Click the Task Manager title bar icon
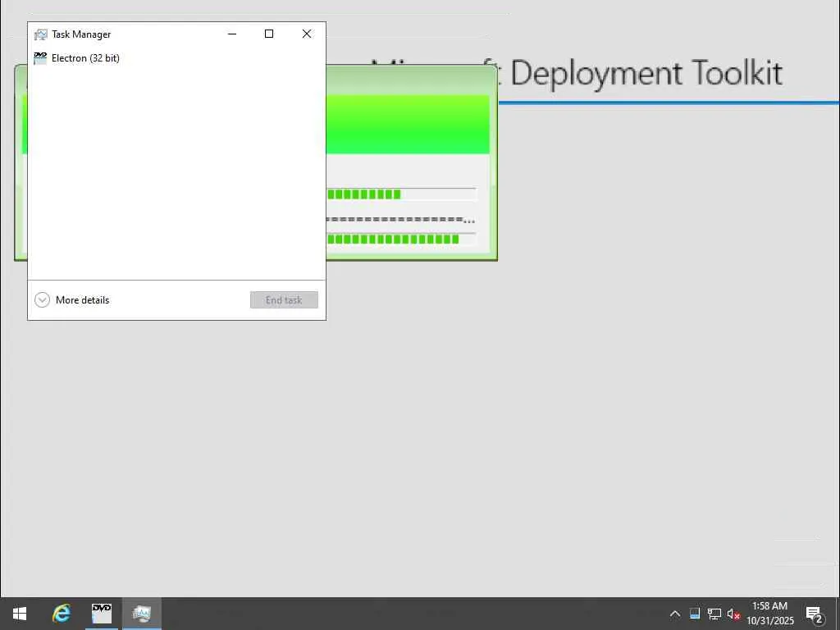Image resolution: width=840 pixels, height=630 pixels. coord(41,34)
